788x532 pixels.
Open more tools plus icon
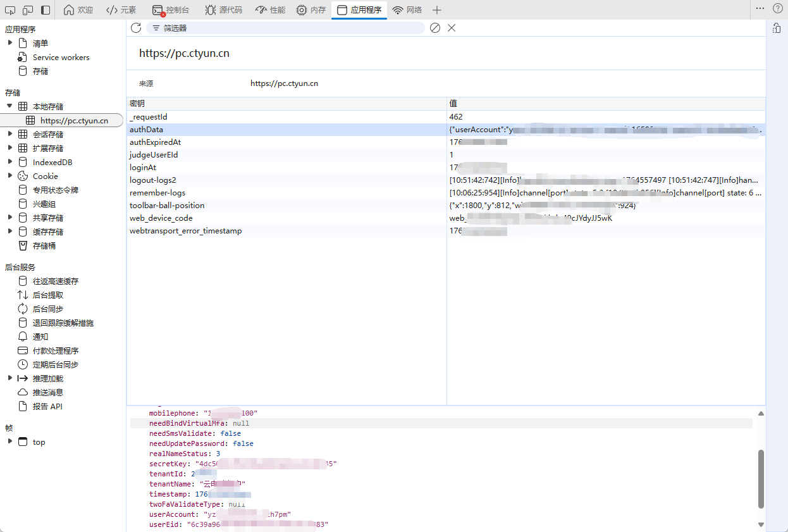(x=436, y=10)
